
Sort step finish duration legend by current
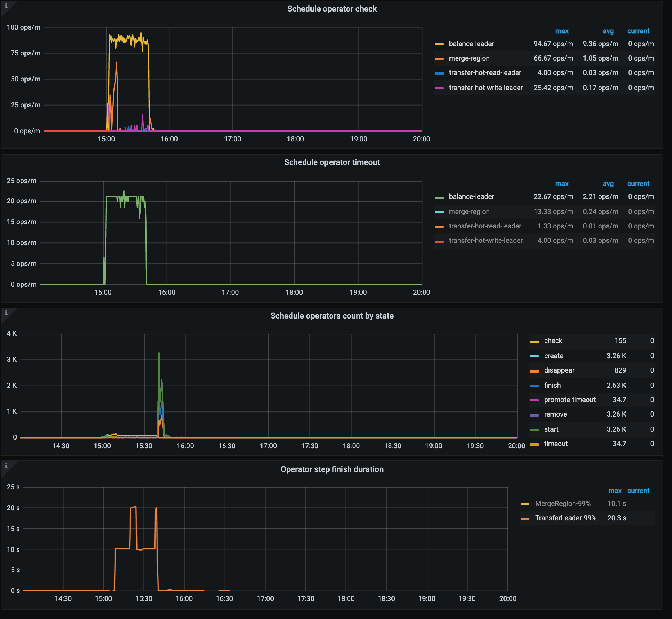[x=638, y=491]
